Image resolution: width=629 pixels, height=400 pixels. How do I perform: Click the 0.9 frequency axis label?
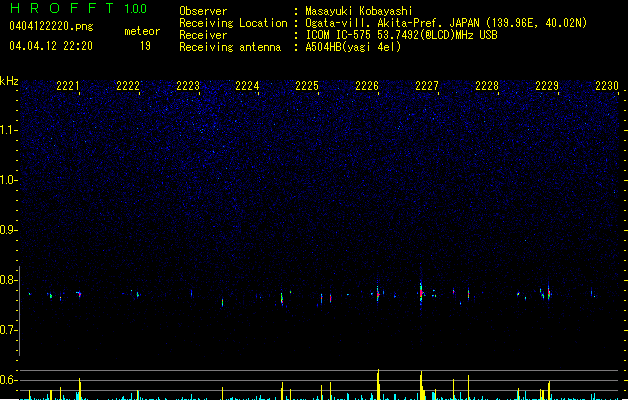(x=8, y=230)
